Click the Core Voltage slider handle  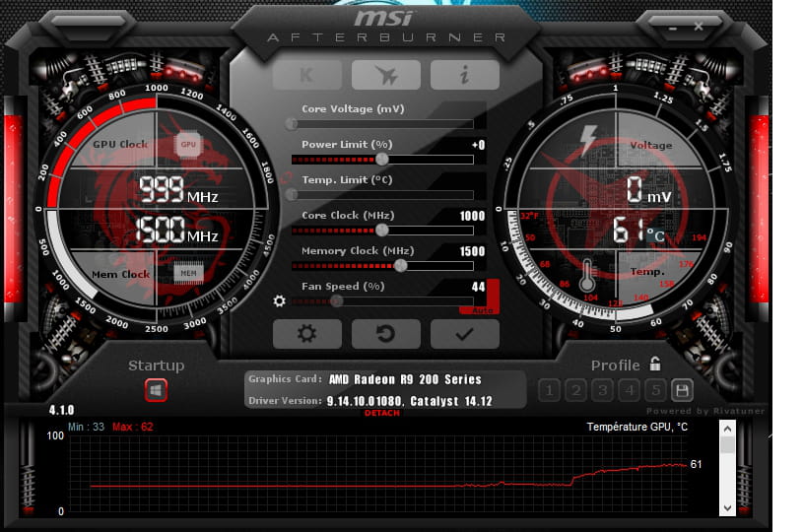[x=292, y=123]
